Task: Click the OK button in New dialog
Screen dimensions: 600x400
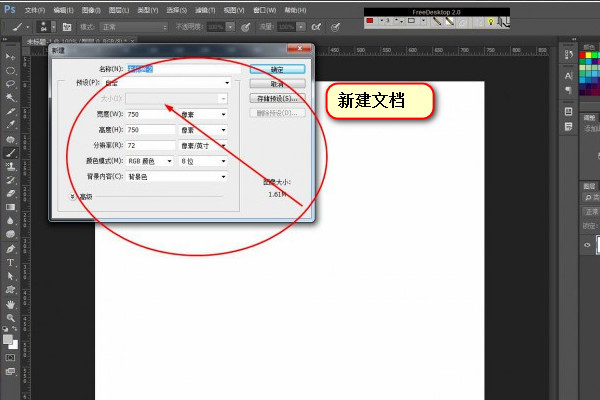Action: coord(277,69)
